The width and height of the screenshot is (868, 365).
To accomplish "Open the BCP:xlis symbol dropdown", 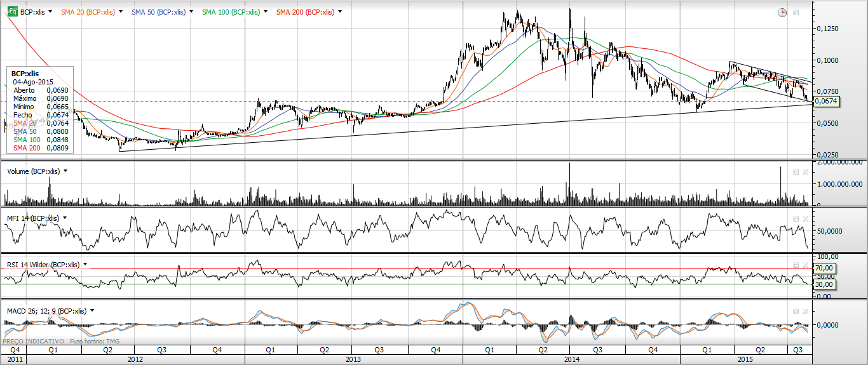I will [x=51, y=12].
